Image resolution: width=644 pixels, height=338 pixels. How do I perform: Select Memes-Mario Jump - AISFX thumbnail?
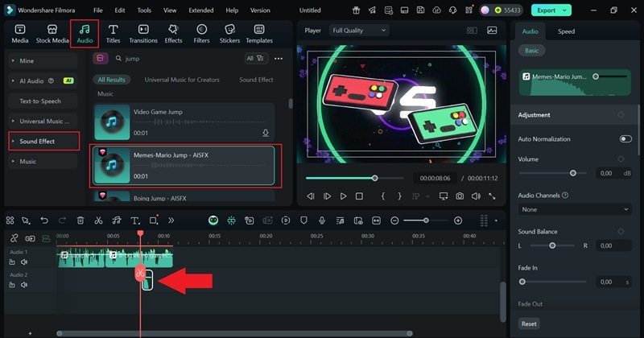(112, 165)
